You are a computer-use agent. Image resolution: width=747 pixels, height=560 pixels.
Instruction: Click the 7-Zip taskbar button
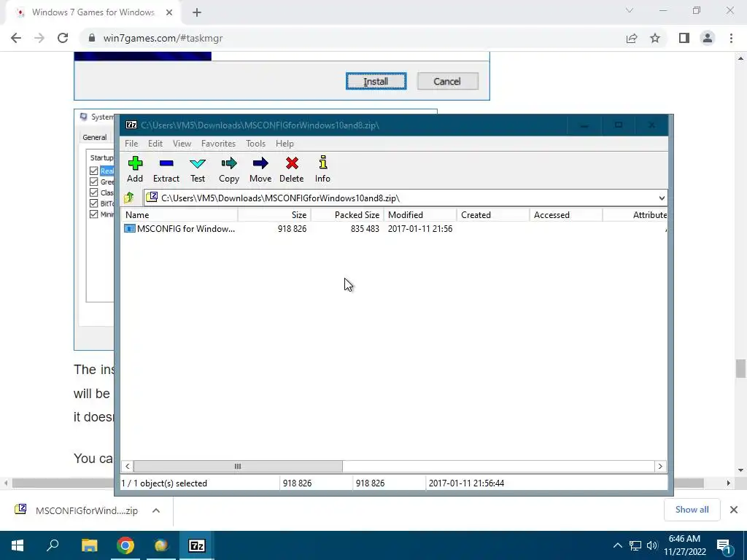click(197, 545)
